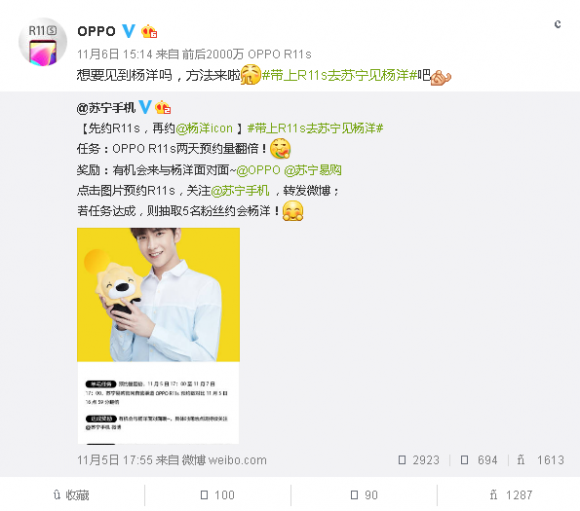Click original post comment count 694
580x511 pixels.
[479, 460]
